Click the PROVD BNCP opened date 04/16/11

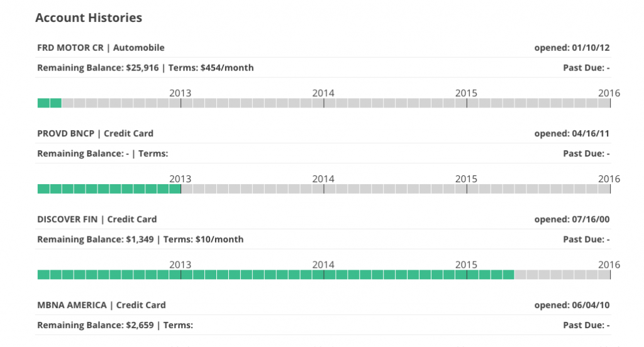click(572, 133)
